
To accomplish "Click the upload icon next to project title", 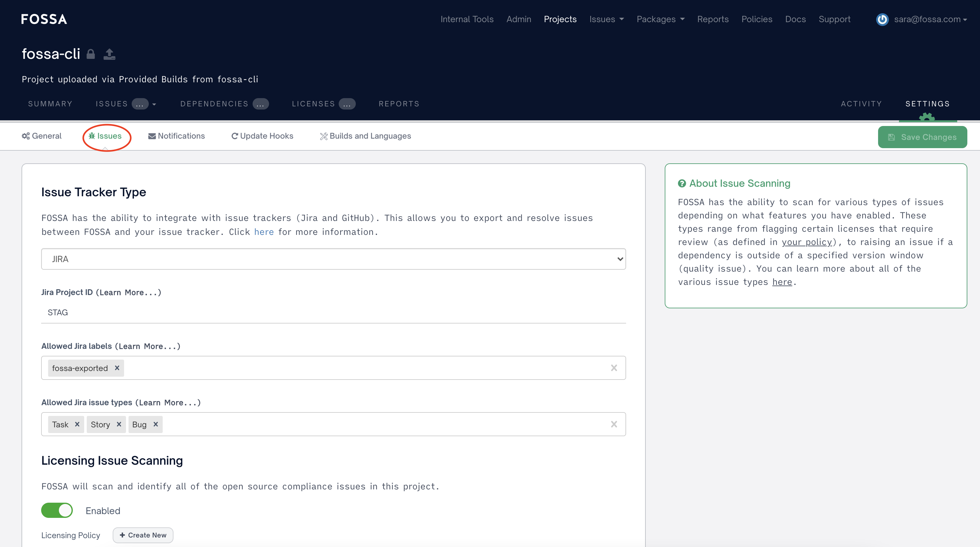I will 109,54.
